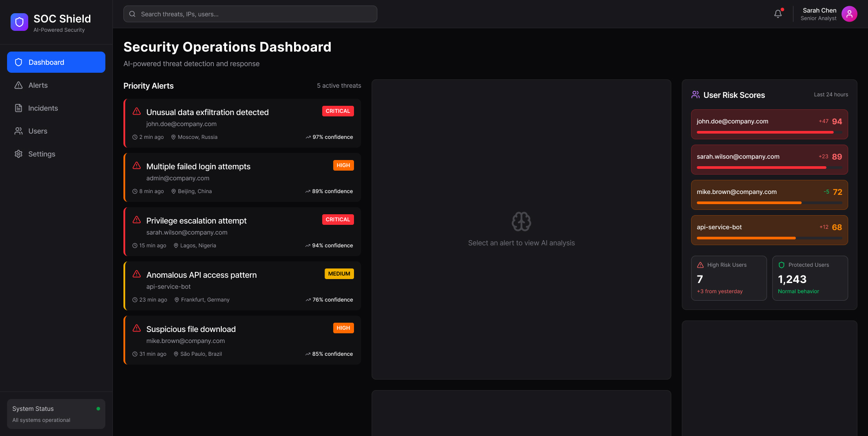868x436 pixels.
Task: Click the trend icon beside 97% confidence
Action: tap(308, 137)
